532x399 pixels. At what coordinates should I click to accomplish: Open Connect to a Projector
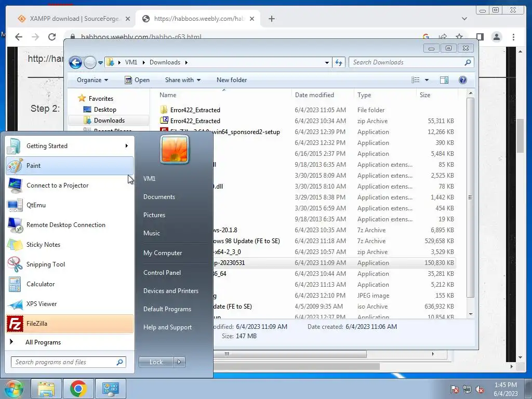pos(70,185)
